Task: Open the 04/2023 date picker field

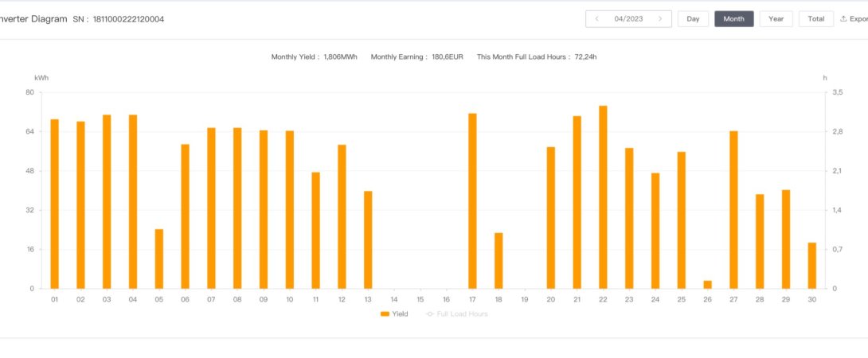Action: click(628, 19)
